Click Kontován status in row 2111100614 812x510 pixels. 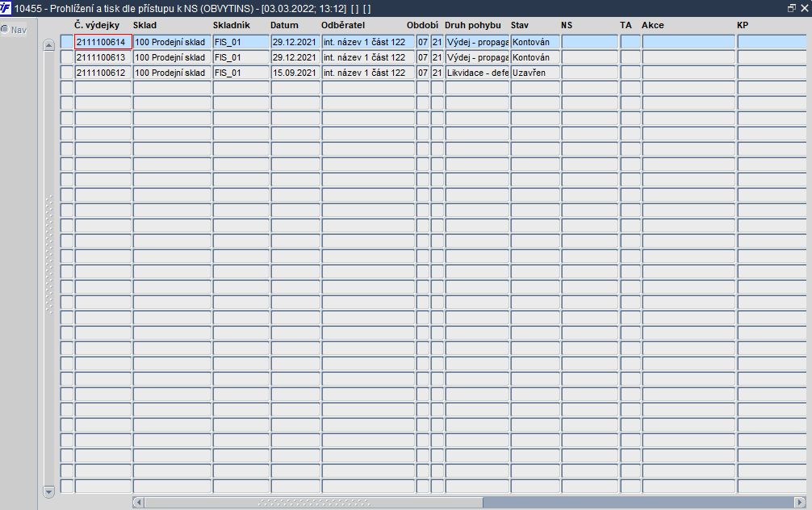click(x=535, y=42)
